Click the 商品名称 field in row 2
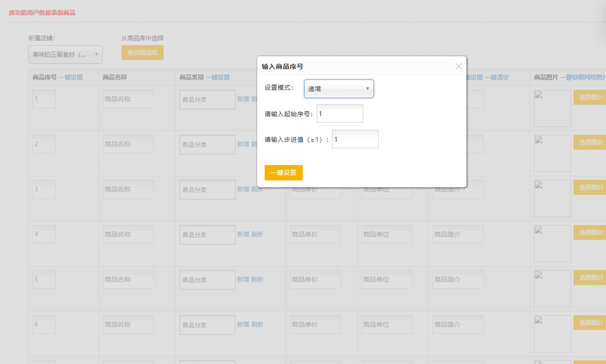Screen dimensions: 606x364 pyautogui.click(x=128, y=144)
